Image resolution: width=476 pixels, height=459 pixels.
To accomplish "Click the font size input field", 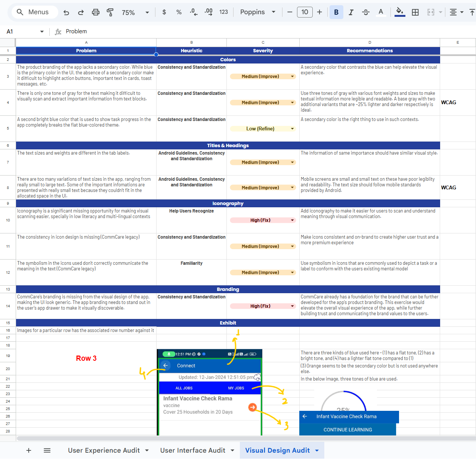I will (305, 12).
